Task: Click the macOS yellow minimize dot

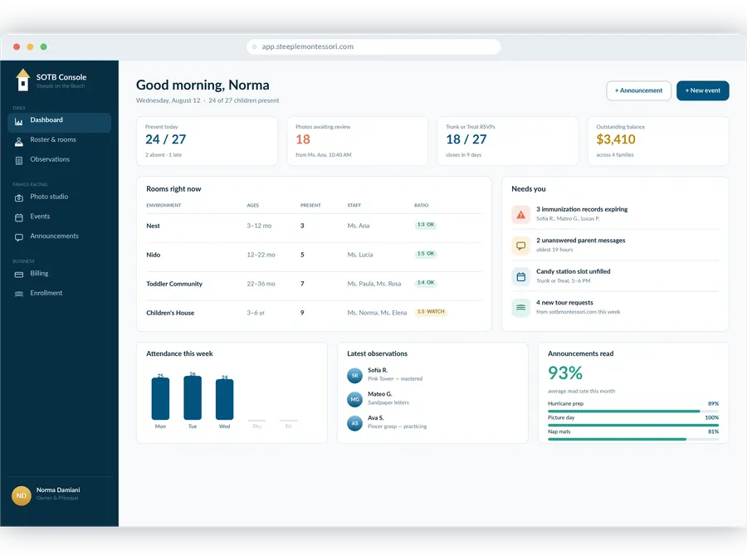Action: tap(30, 46)
